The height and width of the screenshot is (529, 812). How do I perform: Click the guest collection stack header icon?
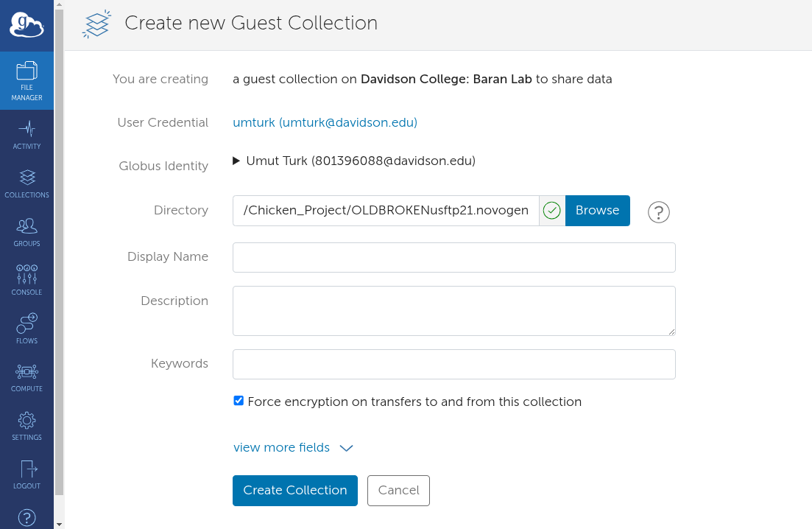97,24
